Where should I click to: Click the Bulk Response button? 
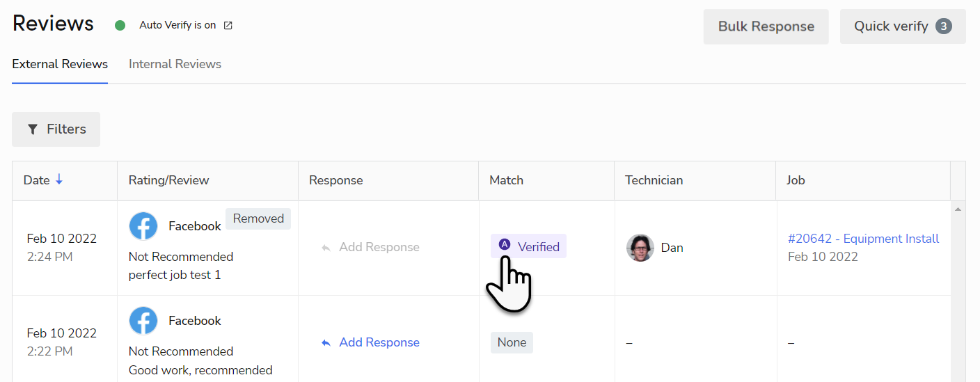click(x=766, y=26)
